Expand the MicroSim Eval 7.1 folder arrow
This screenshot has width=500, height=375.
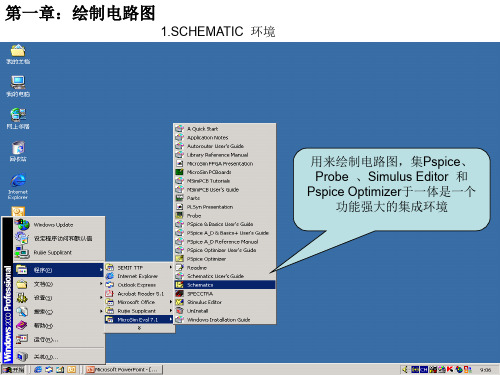tap(170, 319)
